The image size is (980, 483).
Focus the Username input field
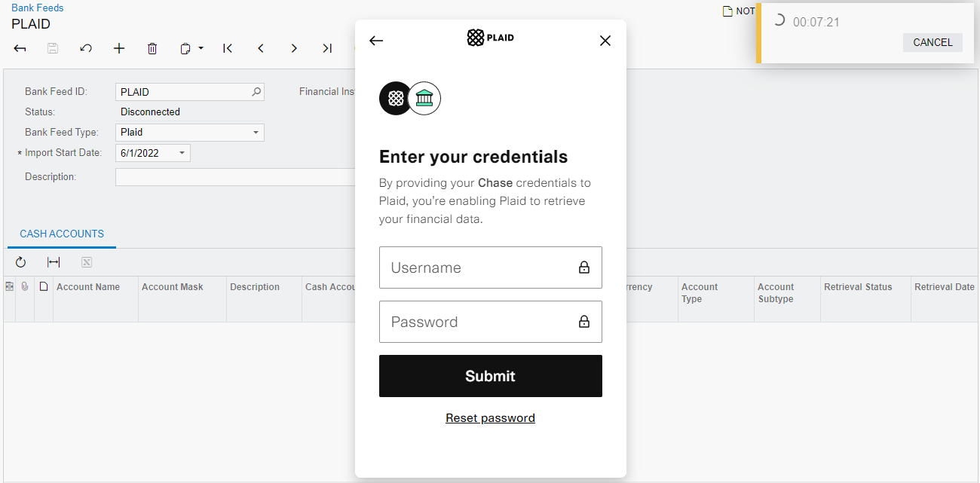(x=479, y=267)
